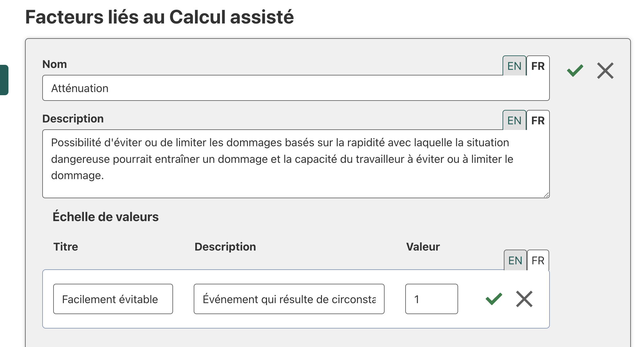Click the Valeur column header

tap(423, 247)
